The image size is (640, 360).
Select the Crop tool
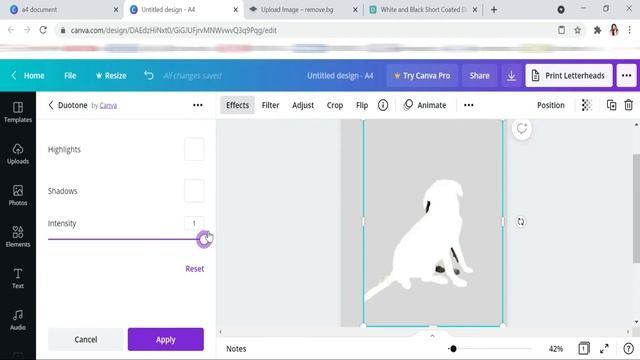335,105
